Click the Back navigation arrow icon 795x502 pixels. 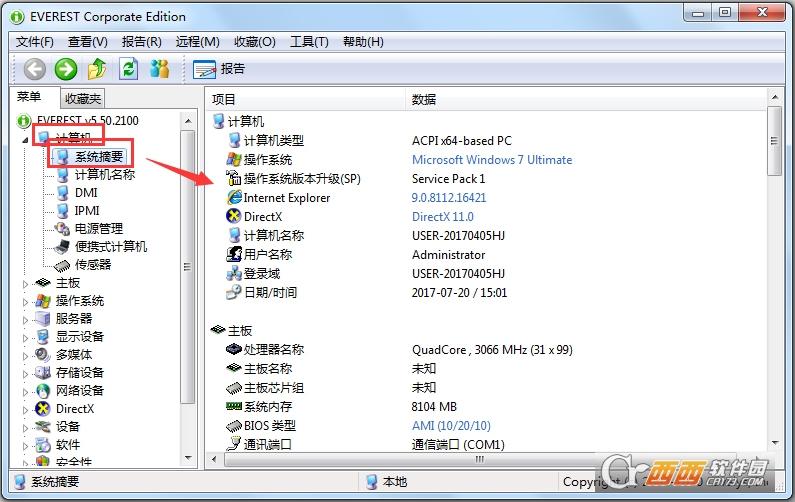pos(34,68)
